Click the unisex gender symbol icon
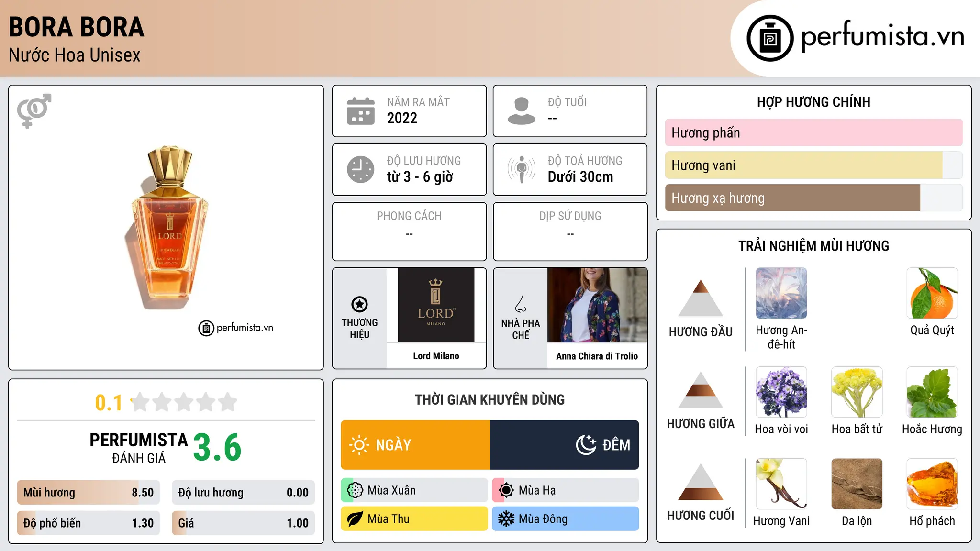Image resolution: width=980 pixels, height=551 pixels. click(34, 110)
